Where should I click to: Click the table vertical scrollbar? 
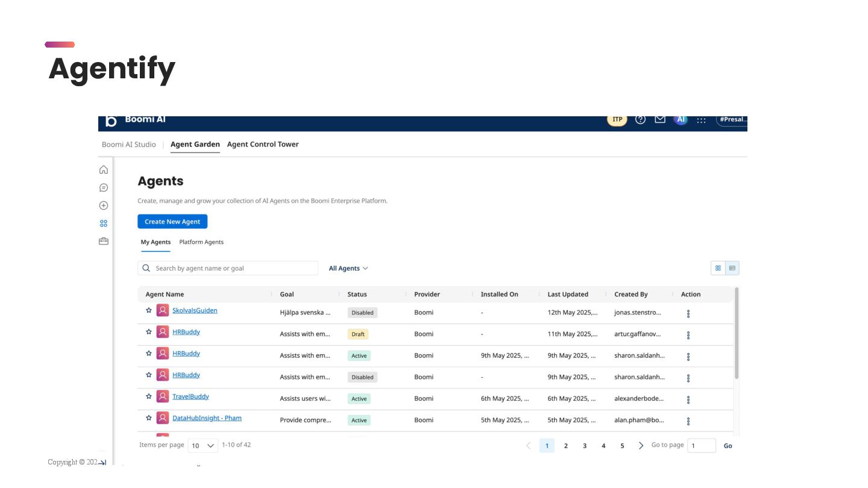tap(737, 333)
